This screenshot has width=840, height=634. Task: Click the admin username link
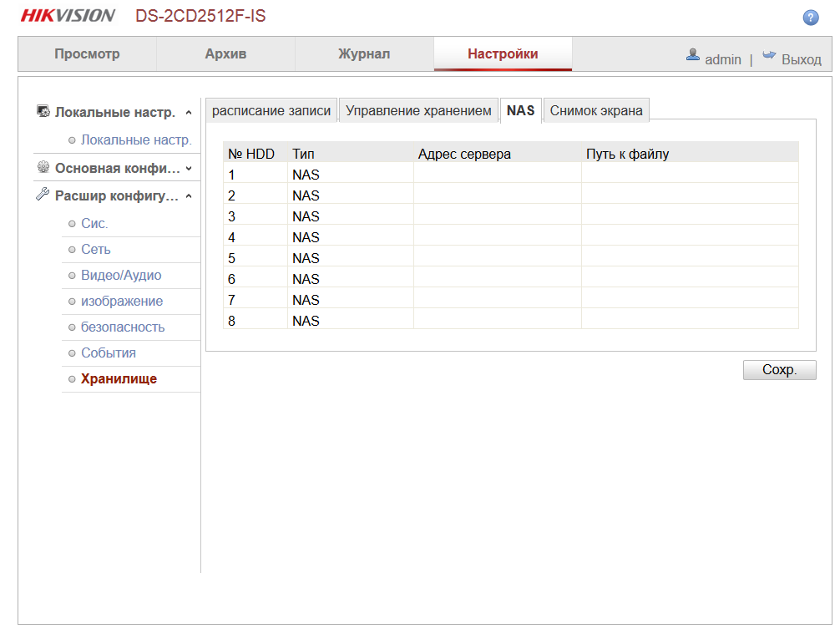pos(722,59)
